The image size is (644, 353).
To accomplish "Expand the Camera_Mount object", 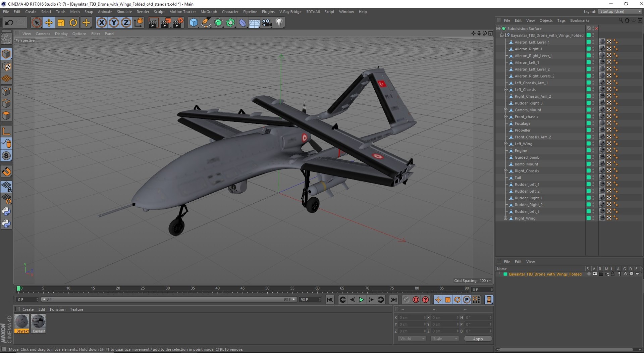I will pos(505,110).
